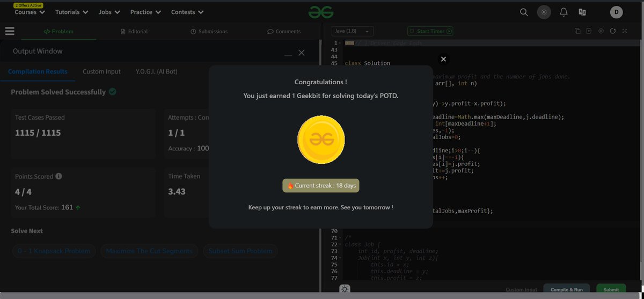Click the GeeksforGeeks logo in header
This screenshot has height=299, width=644.
pyautogui.click(x=321, y=12)
